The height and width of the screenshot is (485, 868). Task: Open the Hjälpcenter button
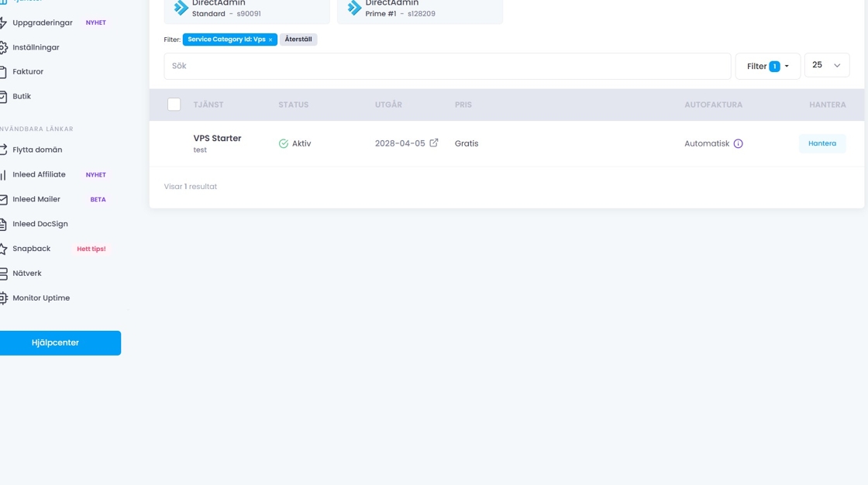[x=56, y=342]
